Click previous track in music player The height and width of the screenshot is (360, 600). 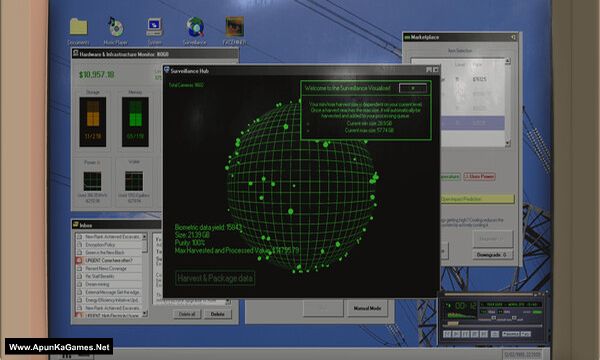coord(447,334)
